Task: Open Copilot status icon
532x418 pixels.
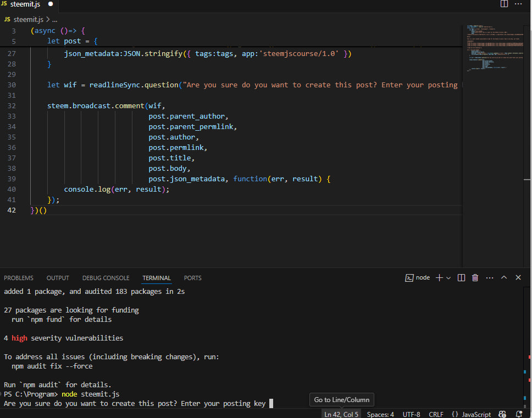Action: [502, 414]
